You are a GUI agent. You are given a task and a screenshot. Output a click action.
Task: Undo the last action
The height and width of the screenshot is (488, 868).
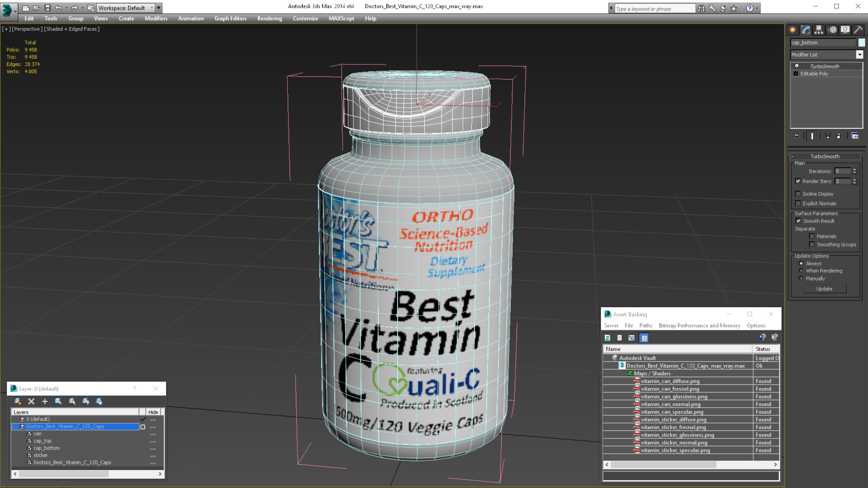click(x=58, y=8)
